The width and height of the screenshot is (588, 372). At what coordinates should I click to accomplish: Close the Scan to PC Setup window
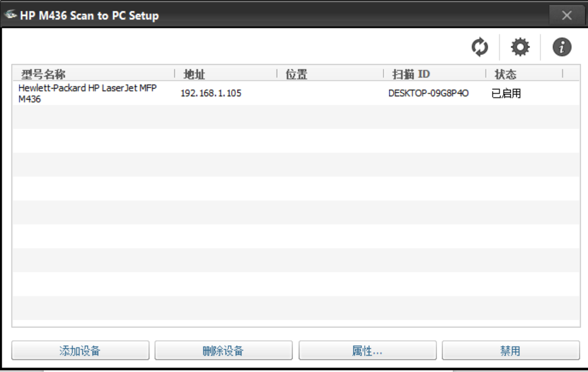point(566,15)
